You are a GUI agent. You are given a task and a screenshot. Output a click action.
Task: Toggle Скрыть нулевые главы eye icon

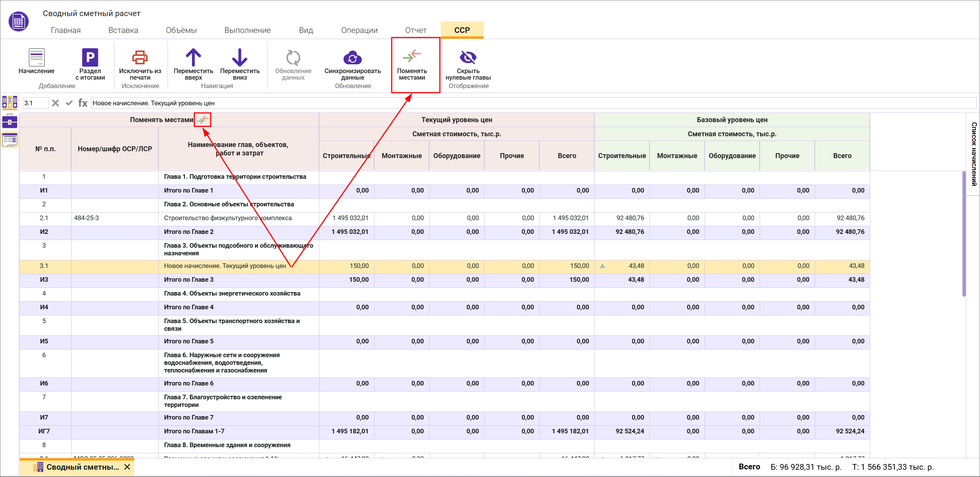(x=468, y=58)
